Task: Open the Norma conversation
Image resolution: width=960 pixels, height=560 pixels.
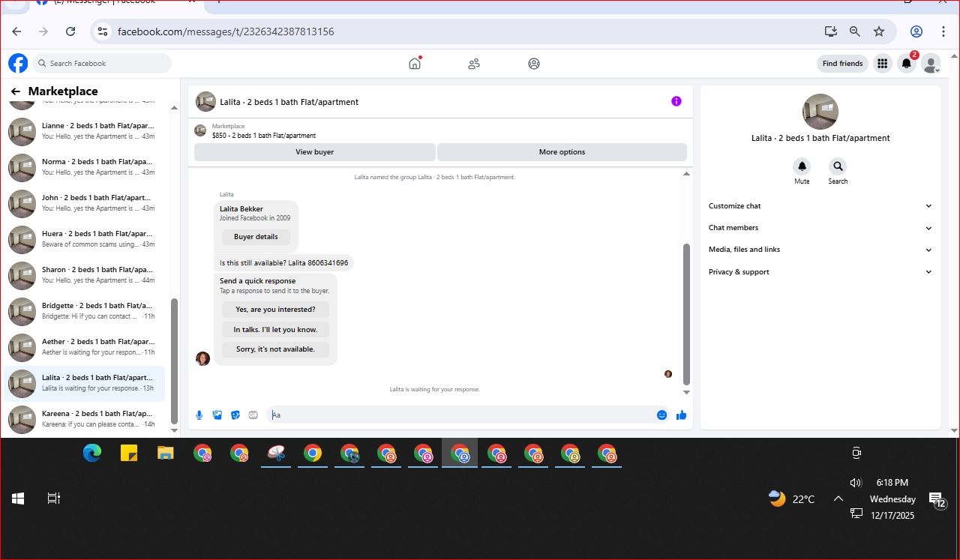Action: click(x=85, y=167)
